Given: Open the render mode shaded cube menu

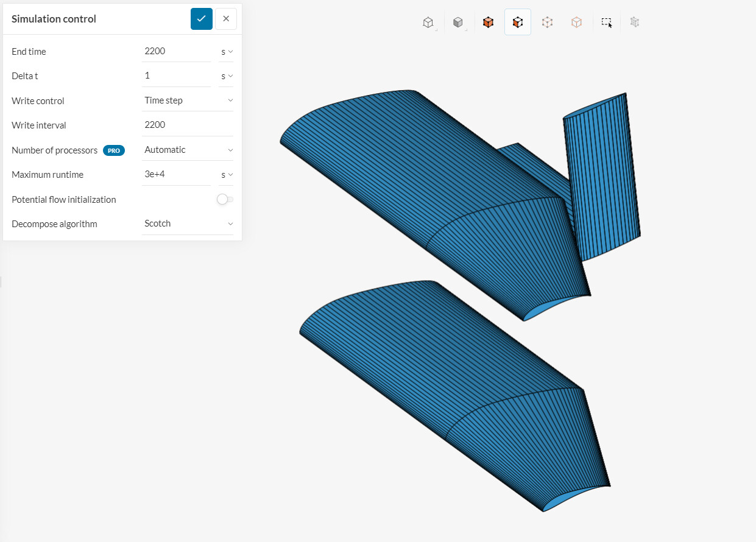Looking at the screenshot, I should pyautogui.click(x=458, y=23).
